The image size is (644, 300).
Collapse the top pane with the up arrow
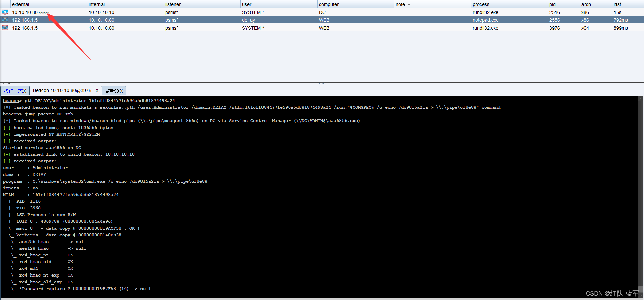coord(4,84)
